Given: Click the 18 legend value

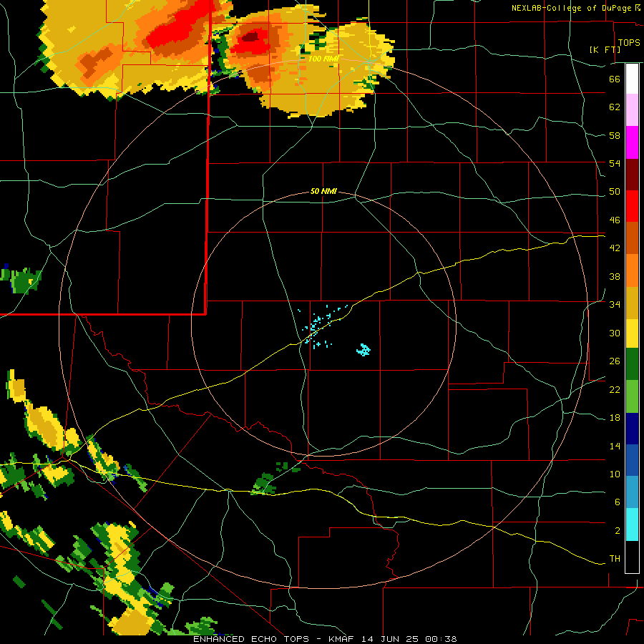Looking at the screenshot, I should (615, 418).
